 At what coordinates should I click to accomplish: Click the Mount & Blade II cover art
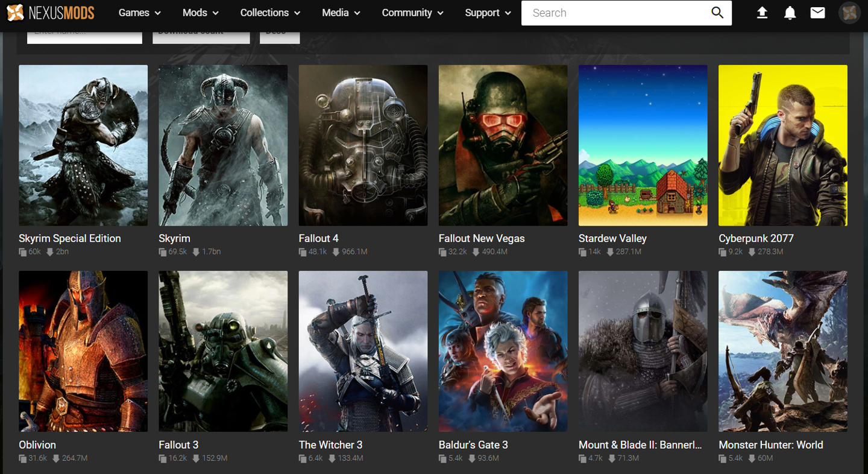643,352
